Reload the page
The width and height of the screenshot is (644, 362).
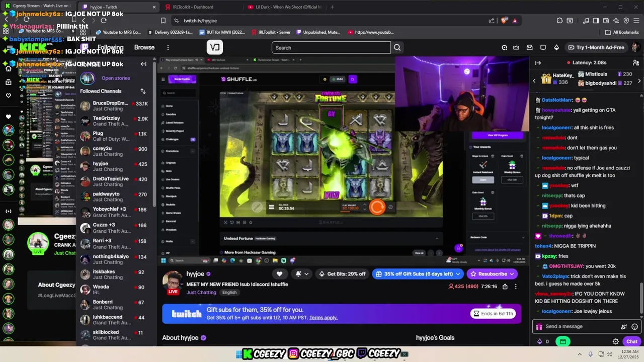[103, 21]
